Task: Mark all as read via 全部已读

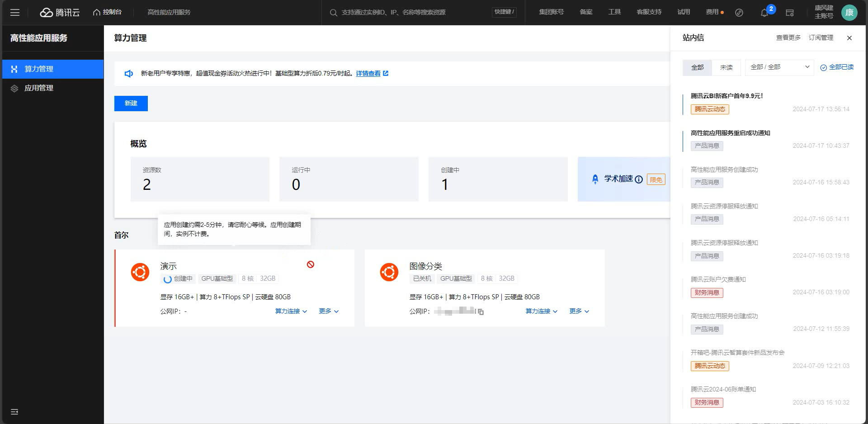Action: tap(841, 67)
